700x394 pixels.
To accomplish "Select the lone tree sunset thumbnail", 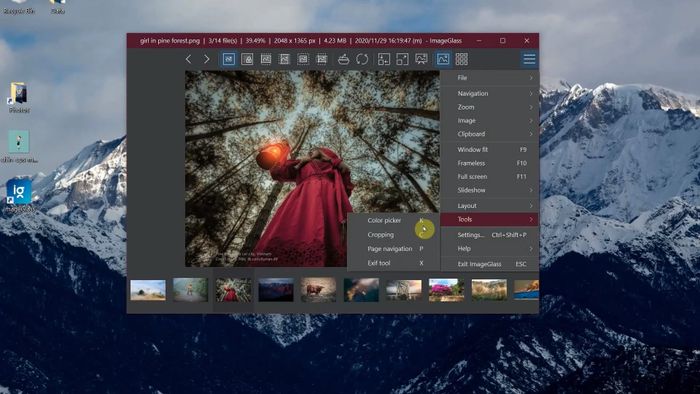I will [404, 290].
